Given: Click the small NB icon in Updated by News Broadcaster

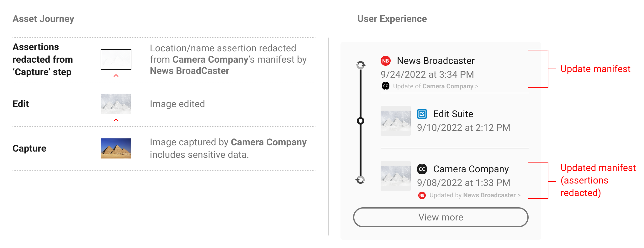Looking at the screenshot, I should click(x=422, y=195).
